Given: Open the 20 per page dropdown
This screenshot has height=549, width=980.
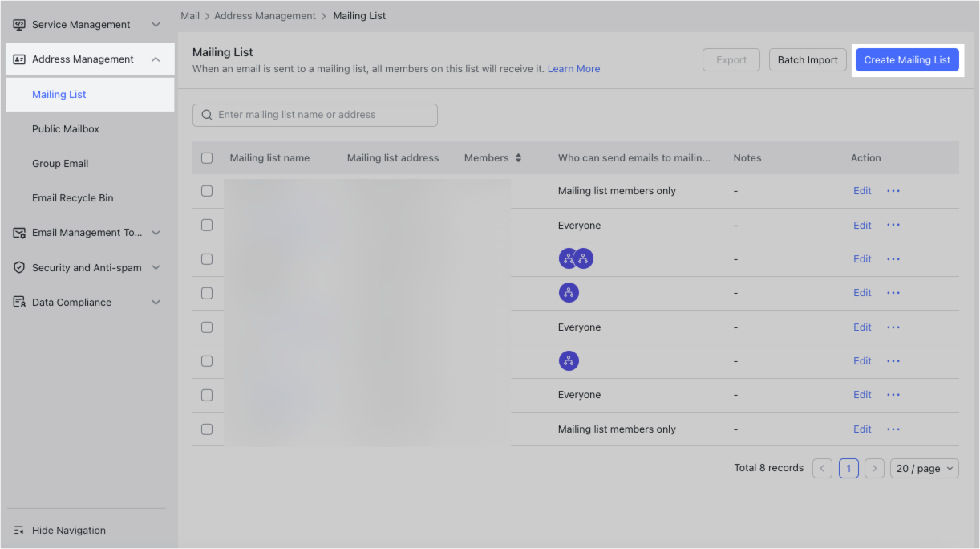Looking at the screenshot, I should pos(924,468).
